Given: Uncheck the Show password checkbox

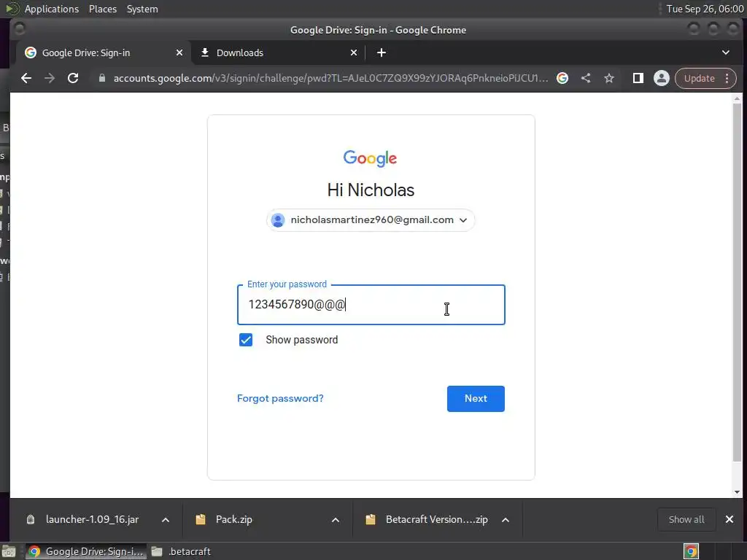Looking at the screenshot, I should 246,340.
